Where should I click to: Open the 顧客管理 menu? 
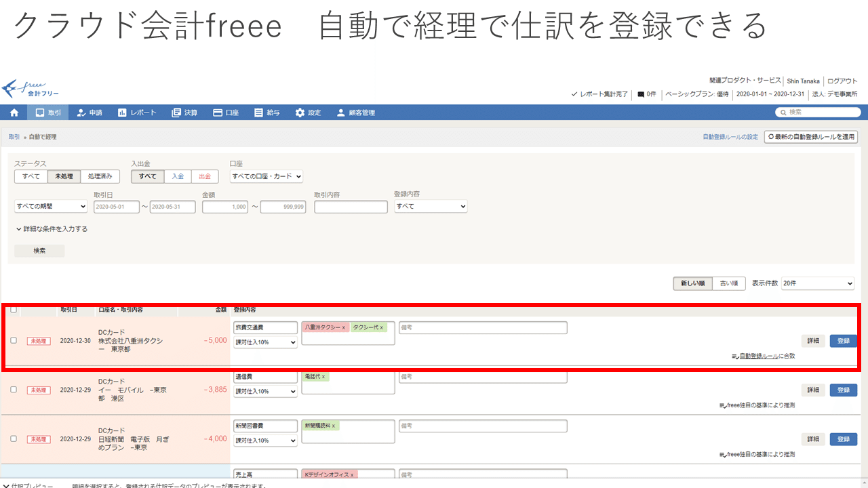(356, 113)
